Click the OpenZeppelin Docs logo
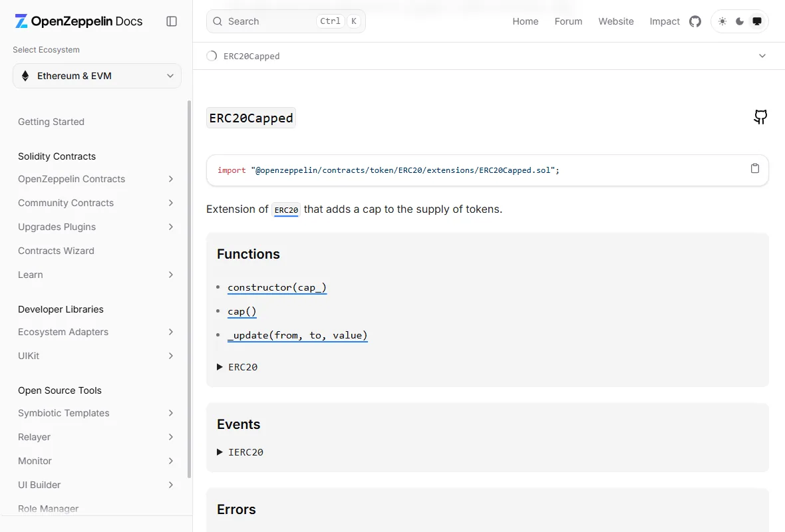This screenshot has width=785, height=532. (78, 21)
